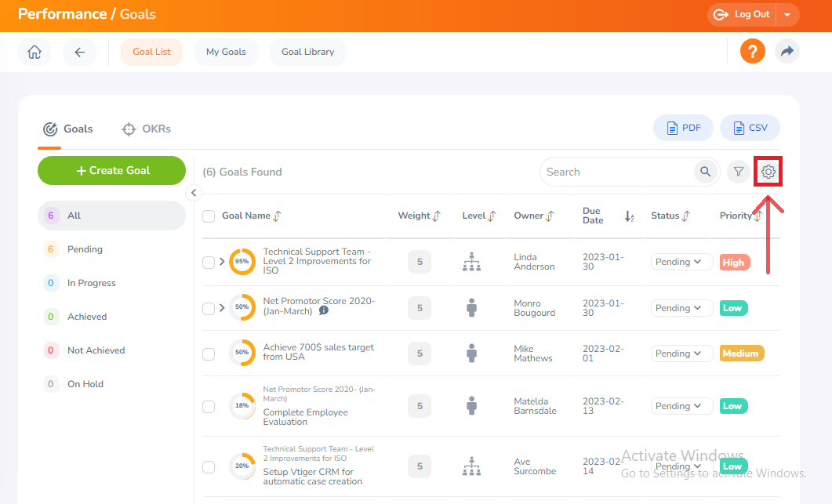Click the 95% progress ring

tap(243, 261)
